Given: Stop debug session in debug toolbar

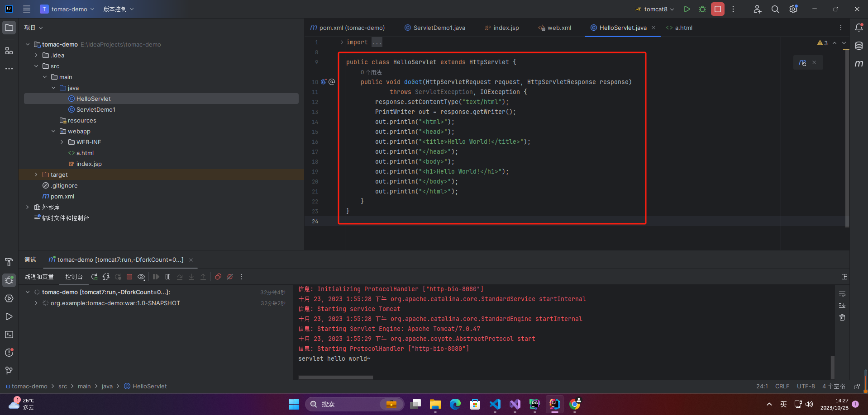Looking at the screenshot, I should [x=129, y=277].
